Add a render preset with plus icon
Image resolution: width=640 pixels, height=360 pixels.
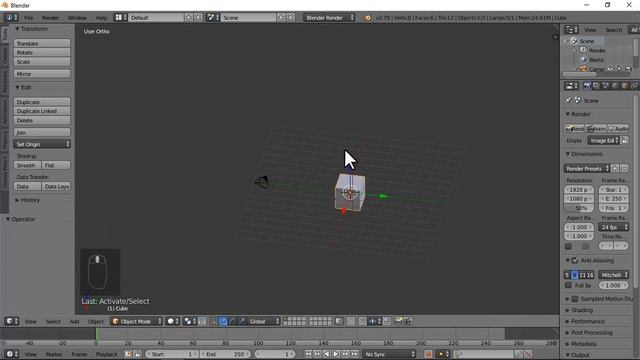615,168
